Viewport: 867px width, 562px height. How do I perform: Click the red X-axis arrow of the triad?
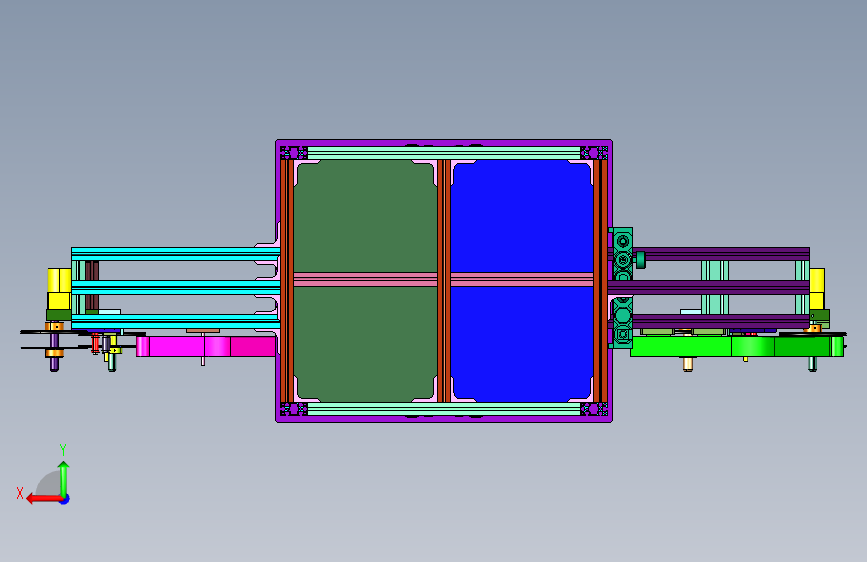(x=44, y=499)
